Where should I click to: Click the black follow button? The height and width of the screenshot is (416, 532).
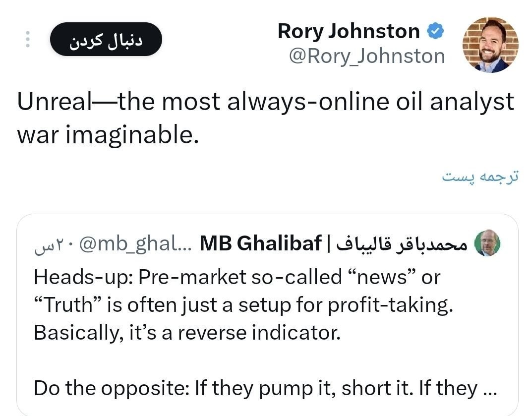point(106,40)
